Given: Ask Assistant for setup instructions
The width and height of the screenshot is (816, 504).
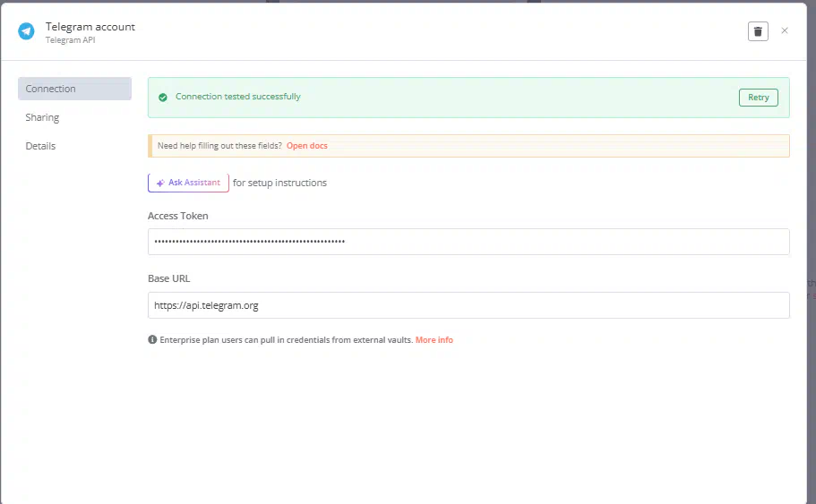Looking at the screenshot, I should point(188,183).
